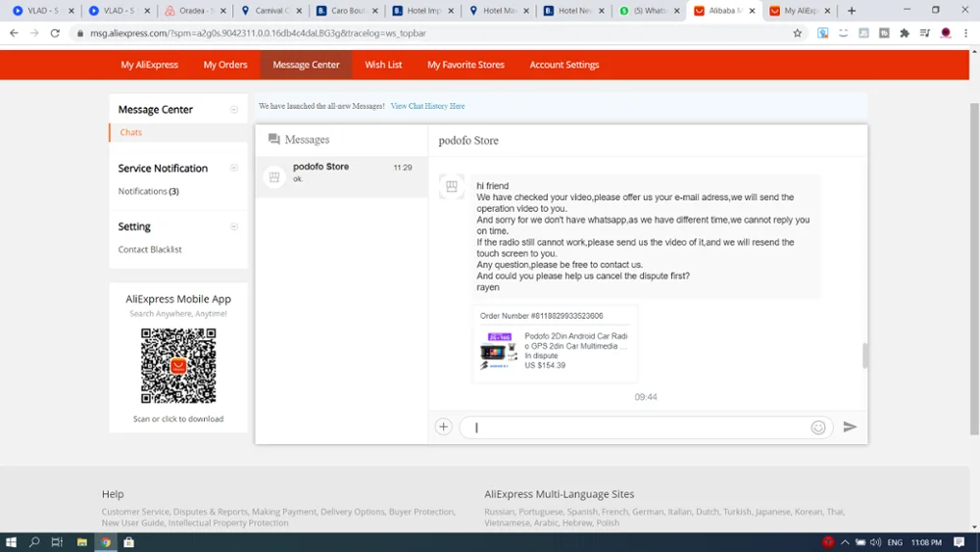This screenshot has height=552, width=980.
Task: Click the site lock icon in address bar
Action: pos(79,33)
